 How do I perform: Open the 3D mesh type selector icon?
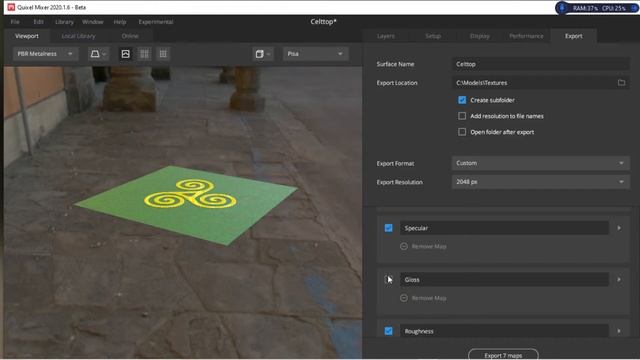click(98, 54)
